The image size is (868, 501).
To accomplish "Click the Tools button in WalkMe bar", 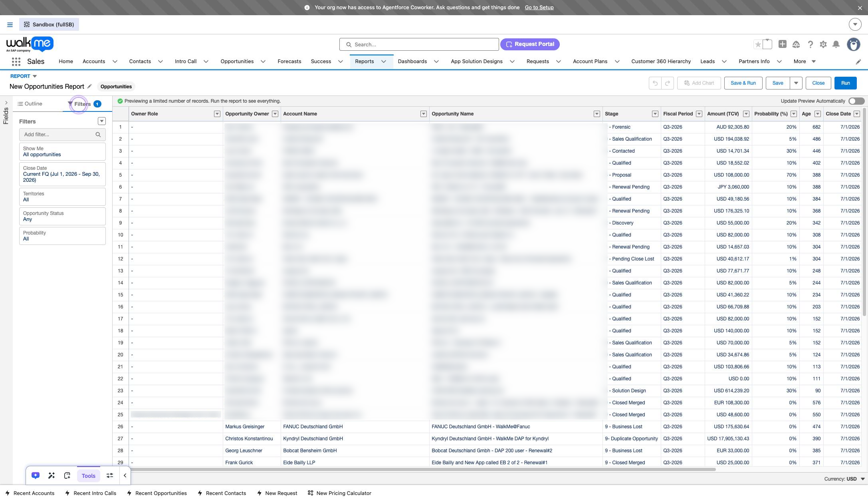I will click(89, 476).
